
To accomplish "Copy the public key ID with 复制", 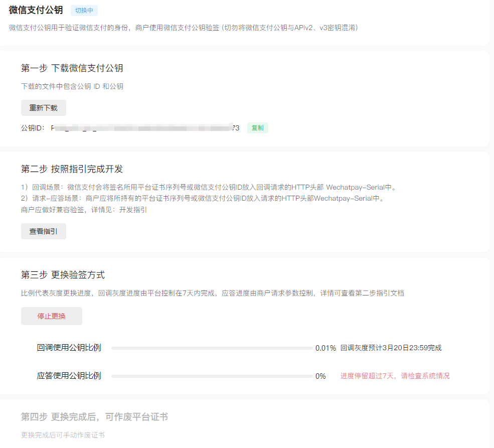I will 257,128.
